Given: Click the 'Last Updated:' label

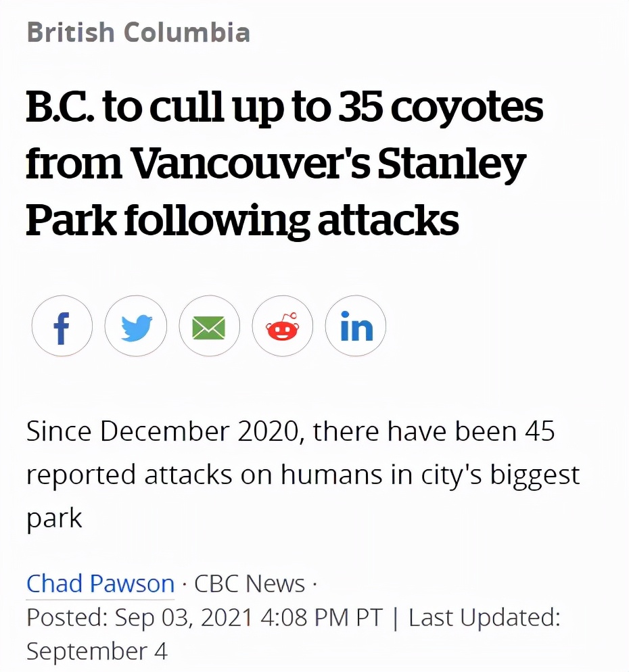Looking at the screenshot, I should click(484, 617).
